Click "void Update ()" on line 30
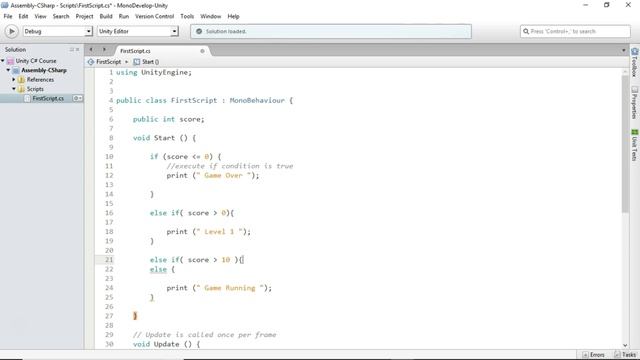The image size is (640, 360). point(162,344)
